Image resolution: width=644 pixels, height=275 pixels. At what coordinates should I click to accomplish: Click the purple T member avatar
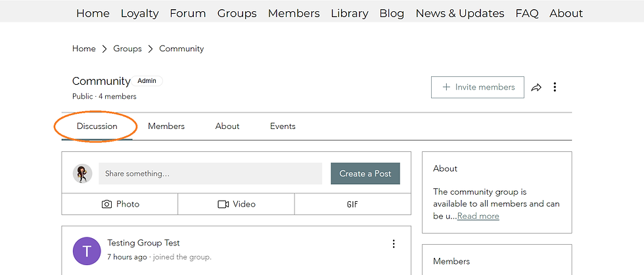click(x=87, y=251)
